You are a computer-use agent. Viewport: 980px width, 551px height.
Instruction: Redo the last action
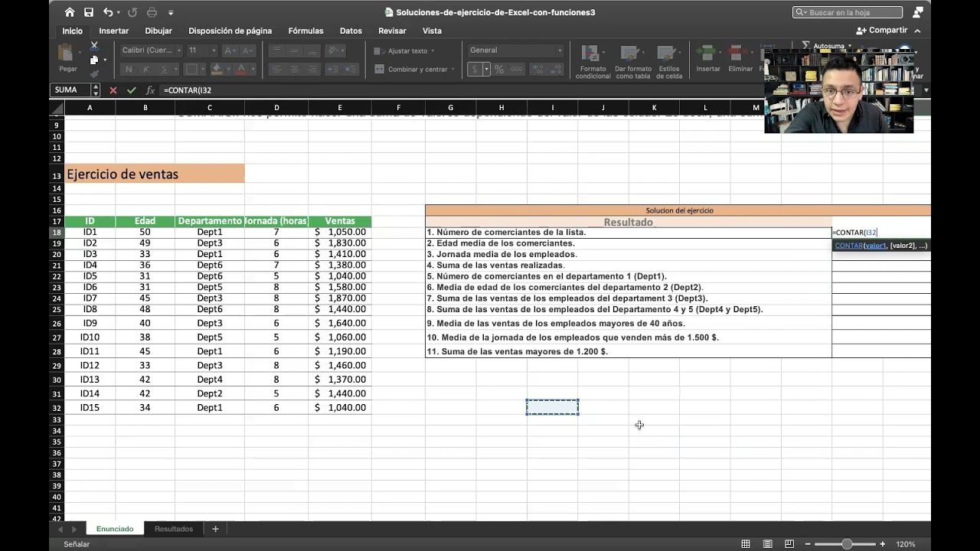pyautogui.click(x=134, y=12)
